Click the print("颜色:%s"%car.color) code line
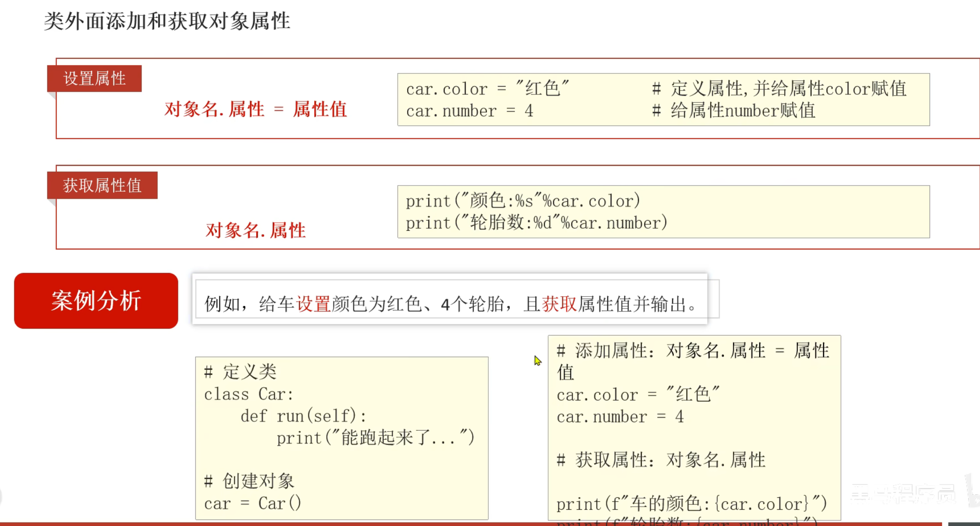 point(522,201)
